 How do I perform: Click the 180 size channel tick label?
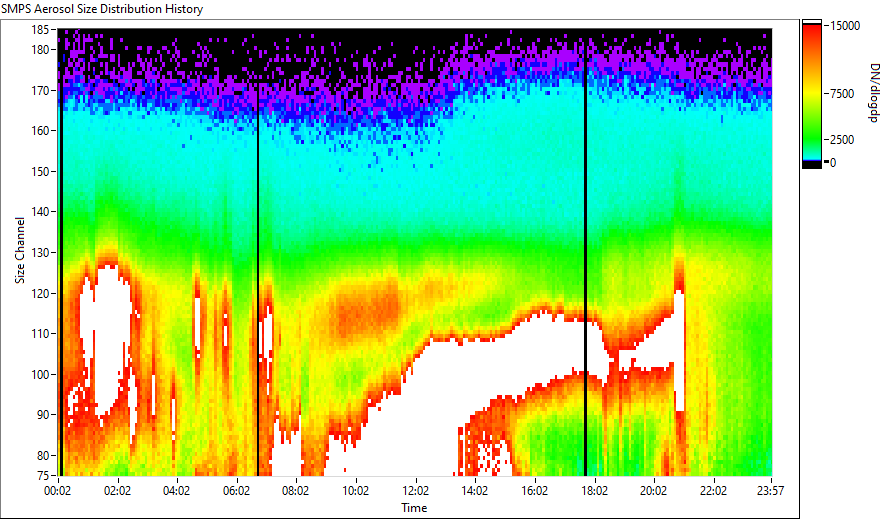tap(39, 50)
